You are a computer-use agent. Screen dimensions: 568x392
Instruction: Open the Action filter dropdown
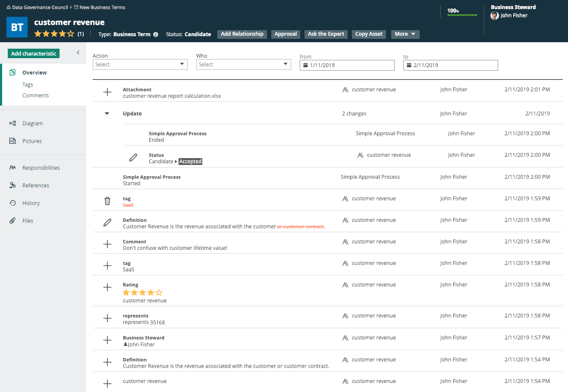click(x=140, y=65)
